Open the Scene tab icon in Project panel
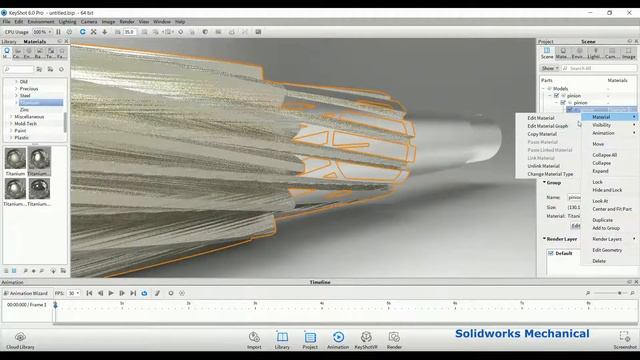Viewport: 640px width, 360px height. (x=547, y=53)
